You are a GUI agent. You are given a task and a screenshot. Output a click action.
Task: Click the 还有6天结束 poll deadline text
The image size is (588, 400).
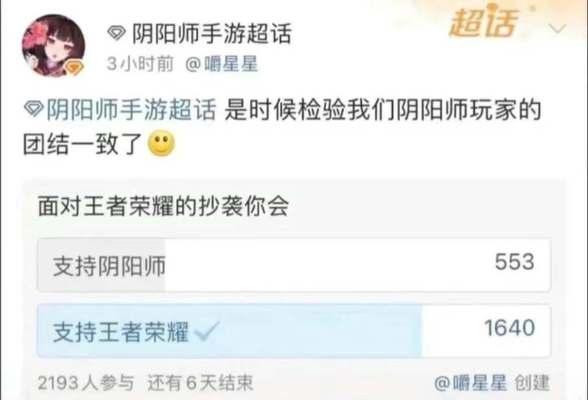200,383
